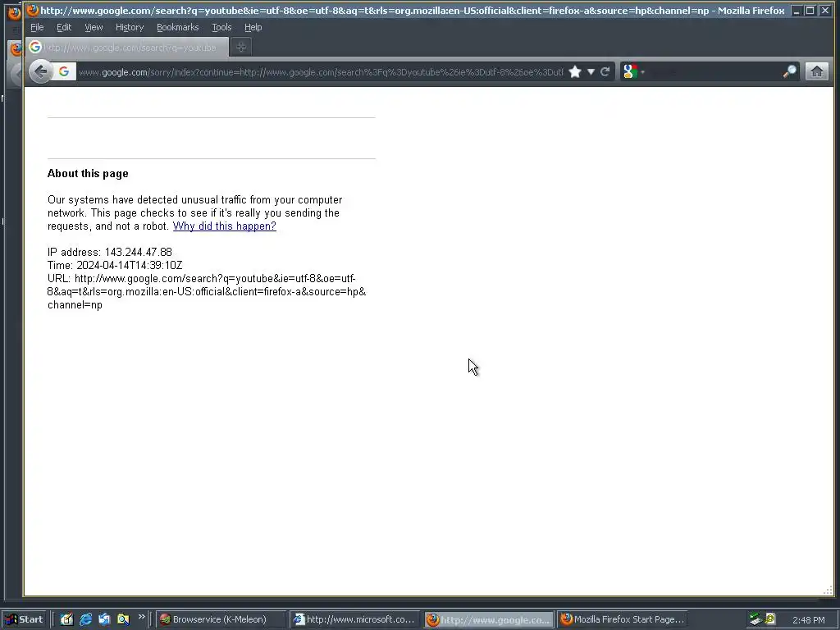Viewport: 840px width, 630px height.
Task: Go to the Home page icon
Action: tap(817, 71)
